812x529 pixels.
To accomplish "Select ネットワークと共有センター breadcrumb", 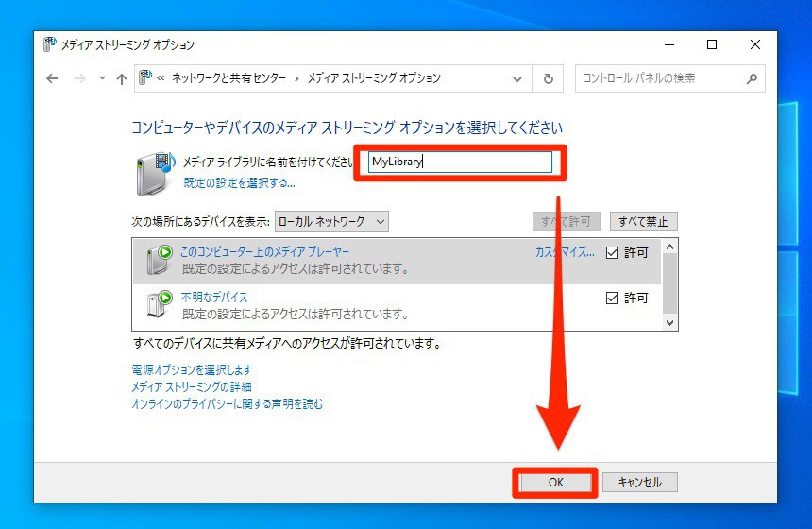I will 228,78.
